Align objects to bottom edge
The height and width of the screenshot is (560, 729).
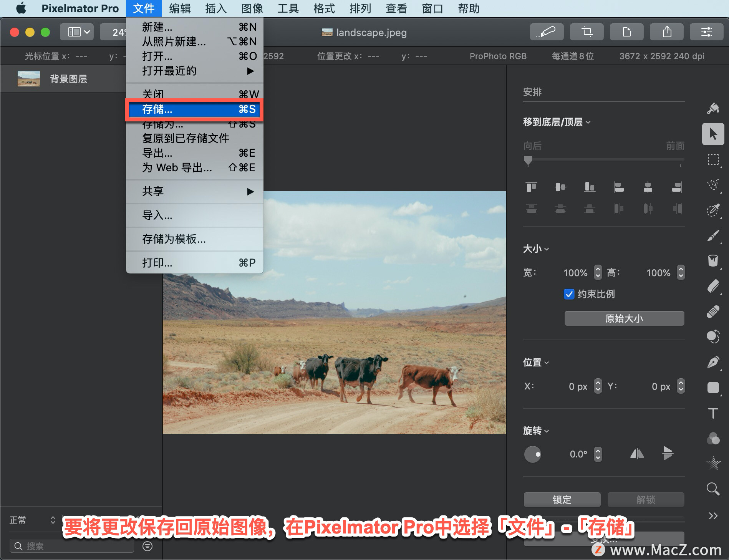[590, 187]
